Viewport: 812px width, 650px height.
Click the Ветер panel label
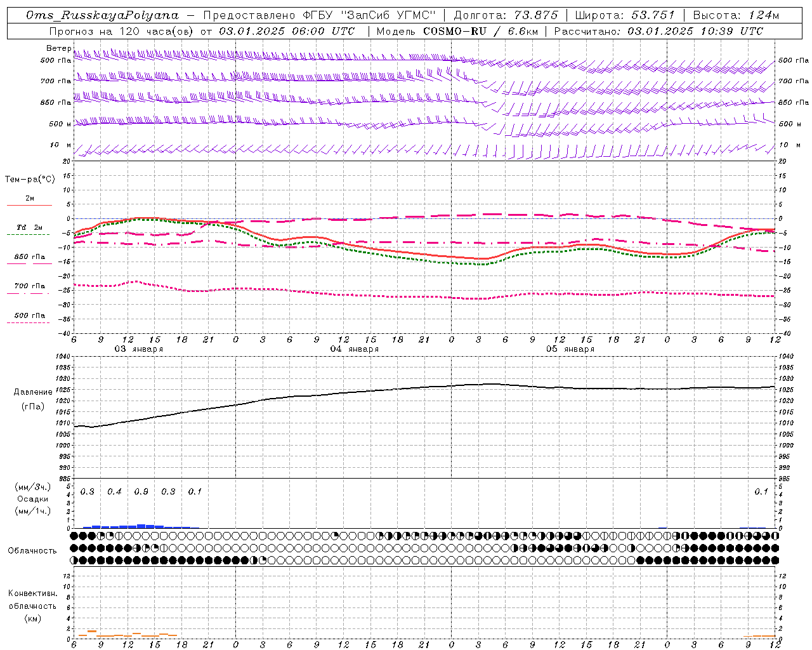point(59,48)
